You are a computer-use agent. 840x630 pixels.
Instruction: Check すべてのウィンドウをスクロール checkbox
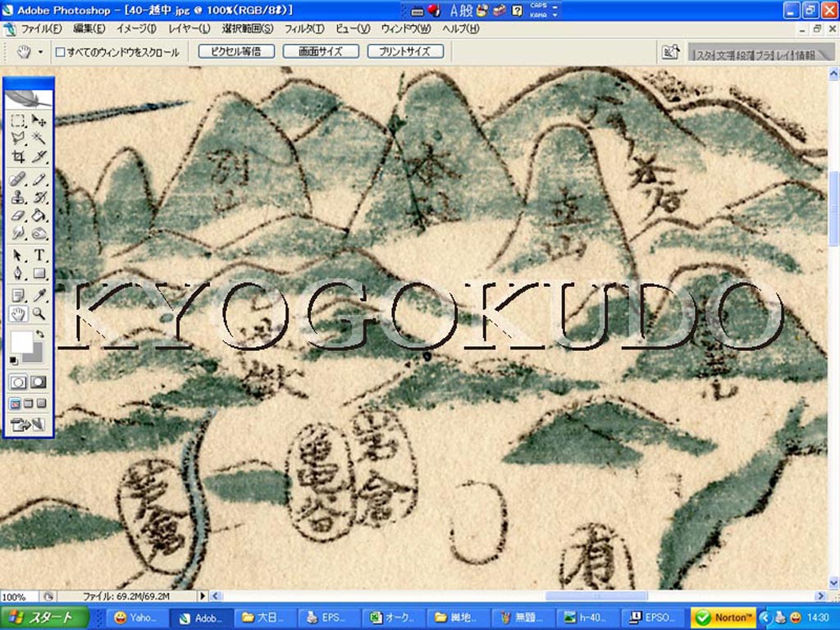pos(61,52)
